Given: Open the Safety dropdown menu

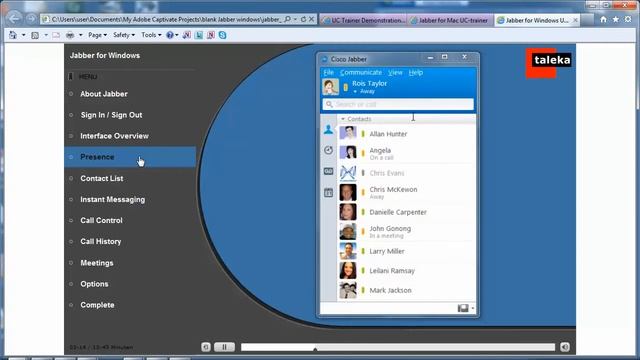Looking at the screenshot, I should click(124, 35).
